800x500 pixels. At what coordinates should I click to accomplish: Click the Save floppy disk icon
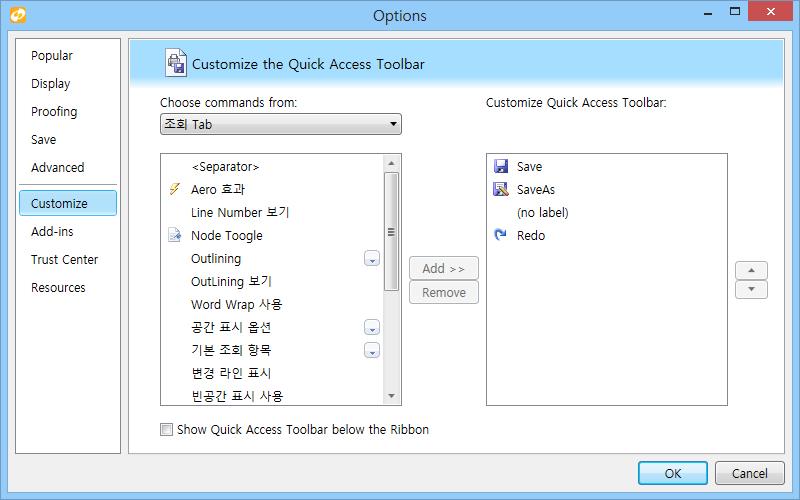point(501,166)
